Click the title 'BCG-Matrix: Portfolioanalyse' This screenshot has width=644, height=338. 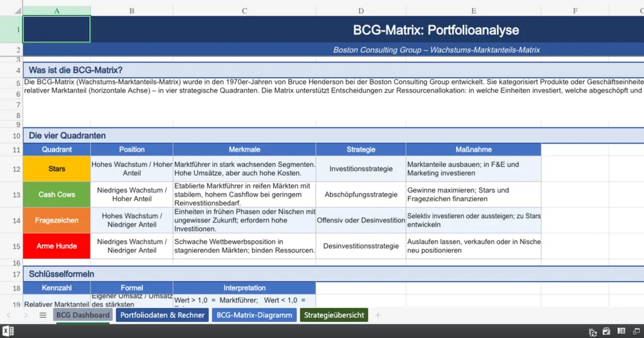point(436,30)
